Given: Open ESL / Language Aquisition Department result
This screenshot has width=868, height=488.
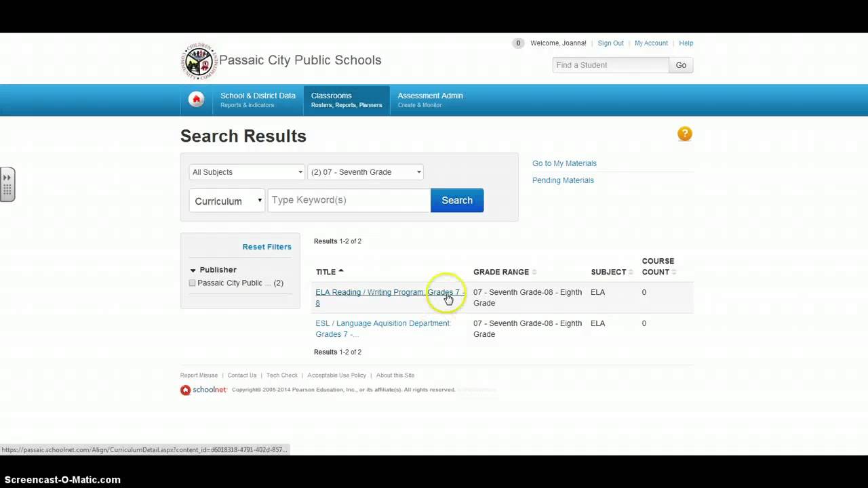Looking at the screenshot, I should [x=383, y=329].
